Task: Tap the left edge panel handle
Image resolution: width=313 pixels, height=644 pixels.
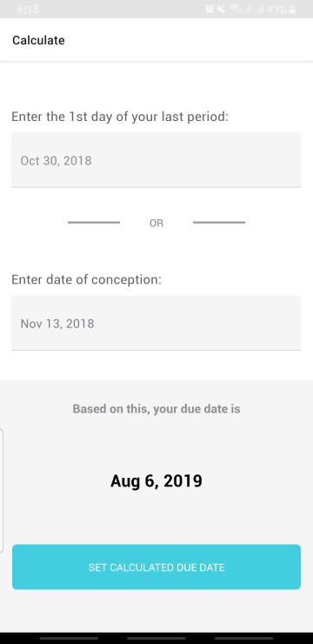Action: pos(2,491)
